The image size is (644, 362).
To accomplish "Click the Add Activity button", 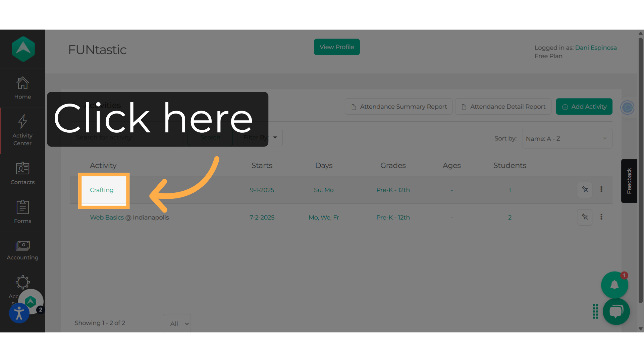I will 584,106.
